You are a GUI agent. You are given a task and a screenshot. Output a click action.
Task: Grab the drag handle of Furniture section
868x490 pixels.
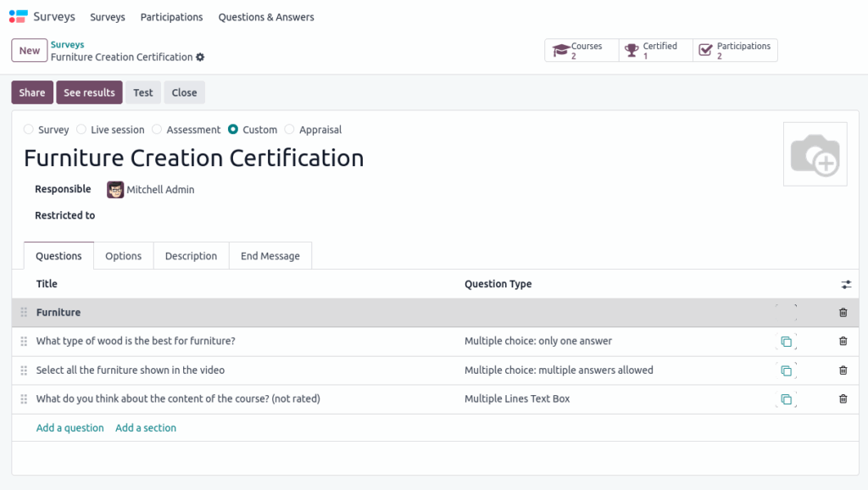pyautogui.click(x=24, y=312)
